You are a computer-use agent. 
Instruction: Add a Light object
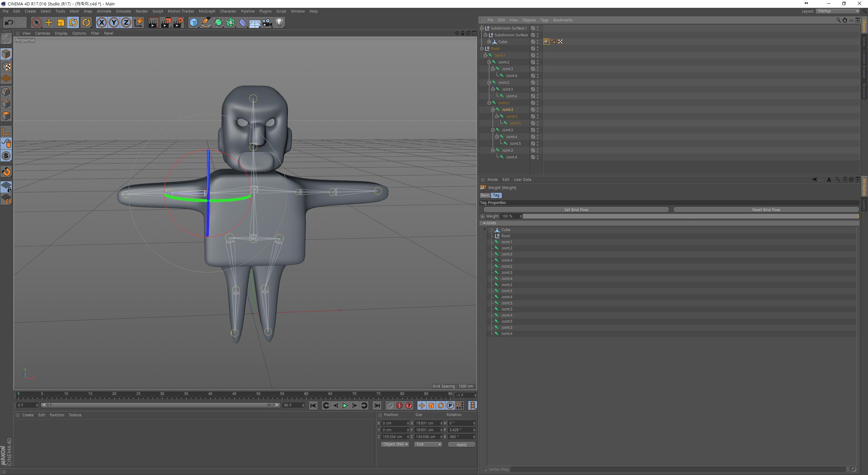[279, 23]
